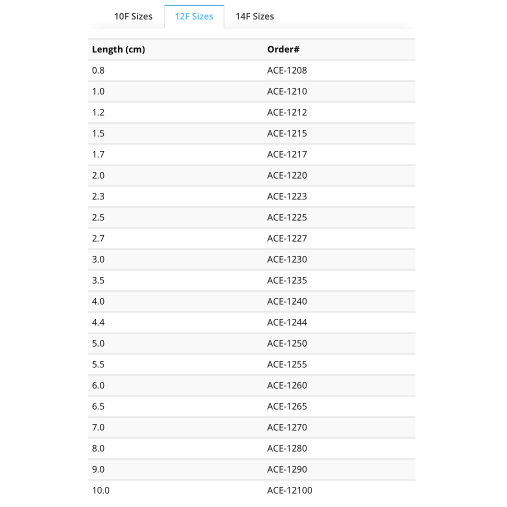507x507 pixels.
Task: Click order number ACE-1215
Action: [x=287, y=133]
